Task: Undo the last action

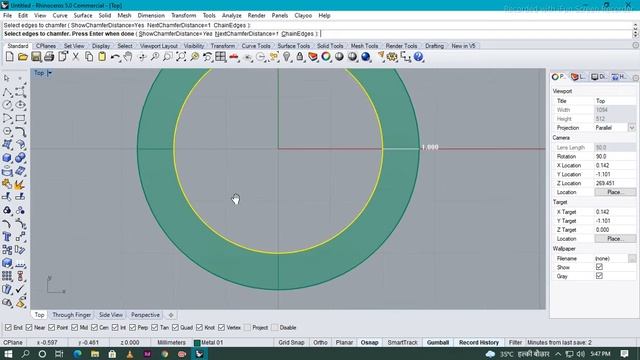Action: (115, 57)
